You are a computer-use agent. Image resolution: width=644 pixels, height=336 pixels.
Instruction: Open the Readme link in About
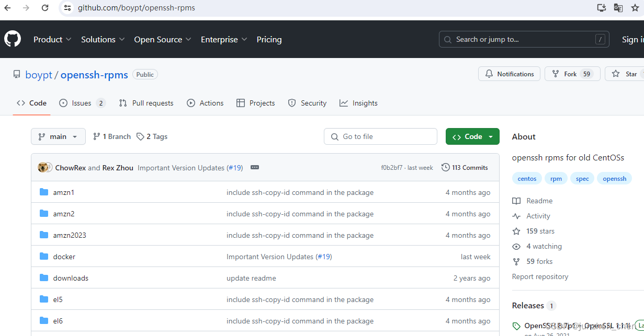point(533,201)
